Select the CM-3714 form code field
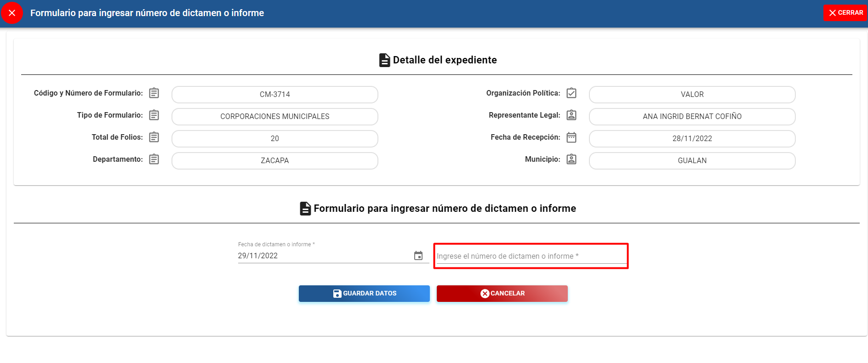Viewport: 868px width, 363px height. 275,95
